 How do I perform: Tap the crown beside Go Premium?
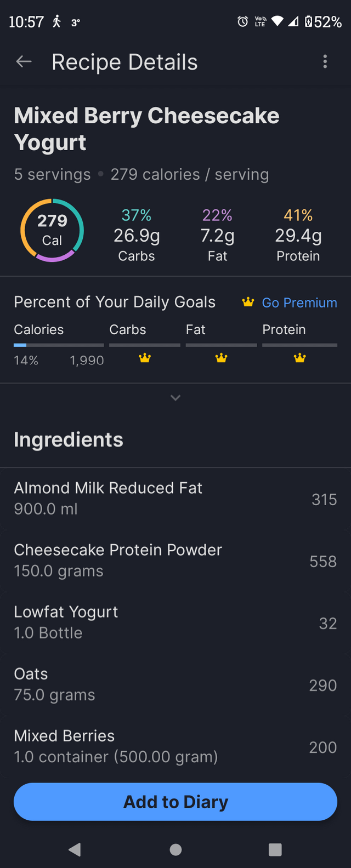tap(248, 302)
